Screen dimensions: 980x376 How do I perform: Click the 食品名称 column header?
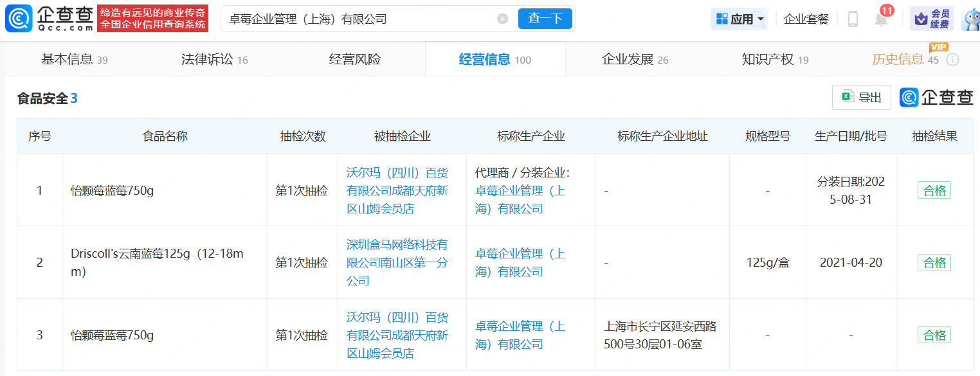165,136
